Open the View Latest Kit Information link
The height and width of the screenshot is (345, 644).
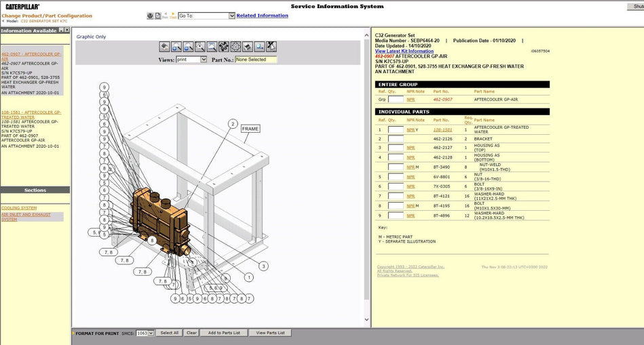(x=404, y=51)
